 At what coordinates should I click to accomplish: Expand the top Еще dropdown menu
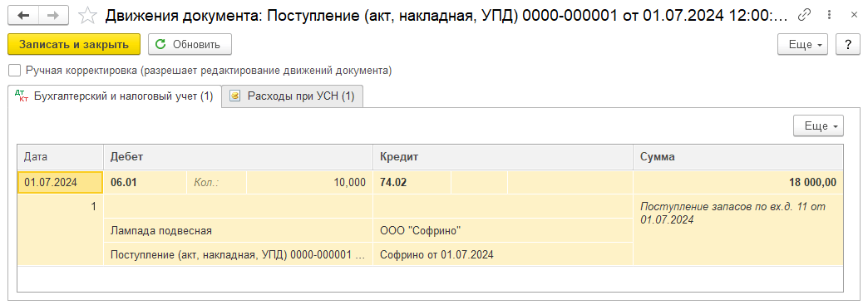tap(802, 45)
